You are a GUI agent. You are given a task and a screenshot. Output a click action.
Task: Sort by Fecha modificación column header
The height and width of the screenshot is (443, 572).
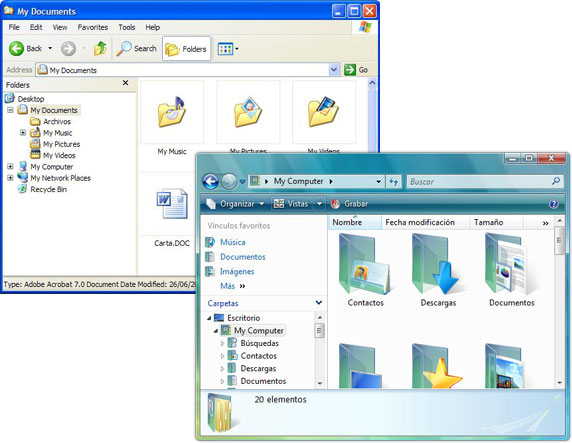425,222
